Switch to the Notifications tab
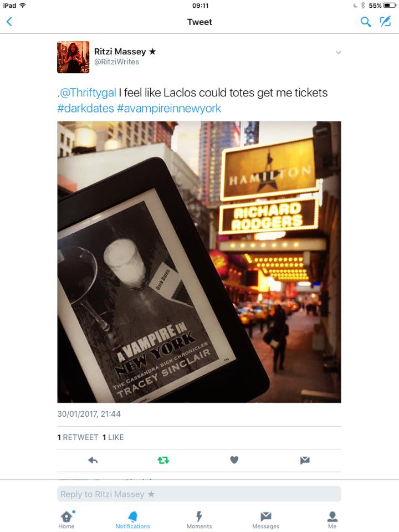This screenshot has height=532, width=399. (132, 520)
